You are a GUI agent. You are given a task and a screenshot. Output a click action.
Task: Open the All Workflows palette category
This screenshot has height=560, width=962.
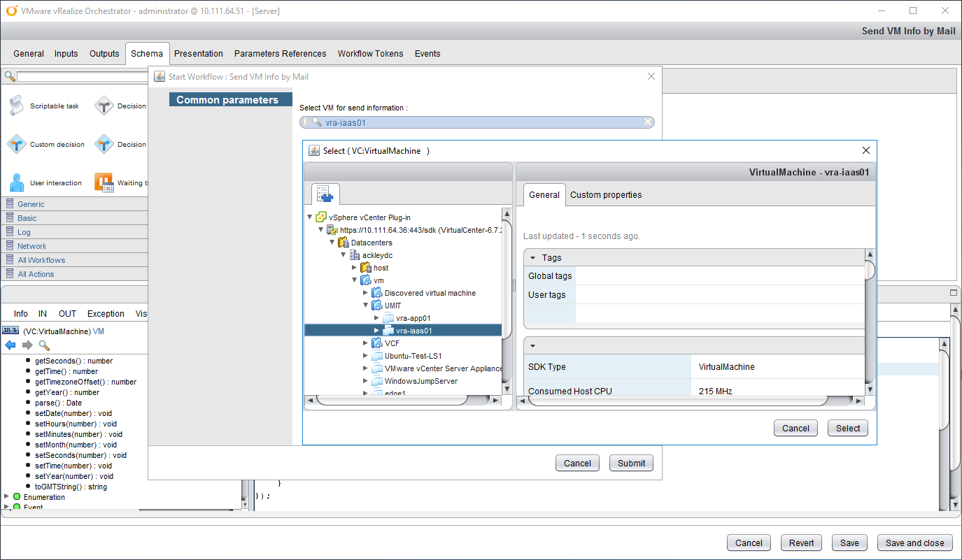pyautogui.click(x=41, y=260)
